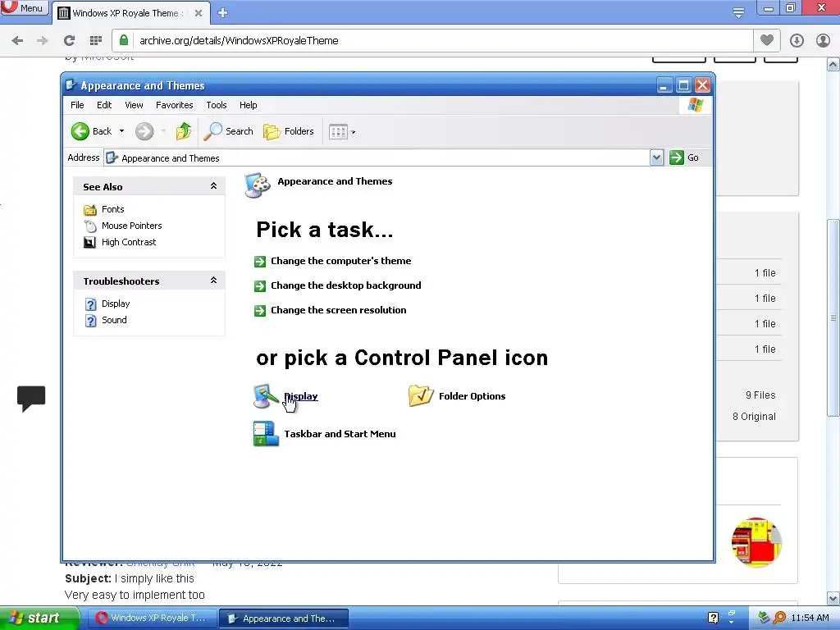Screen dimensions: 840x630
Task: Collapse the Troubleshooters panel
Action: point(213,281)
